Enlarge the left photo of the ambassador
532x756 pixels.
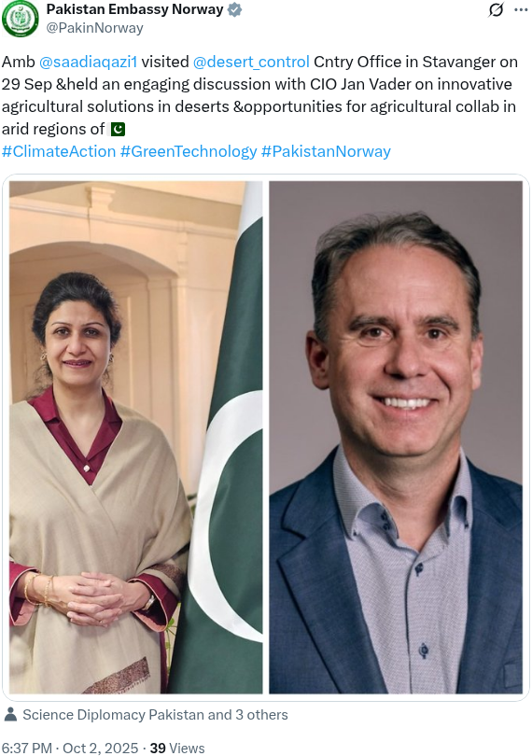(136, 438)
